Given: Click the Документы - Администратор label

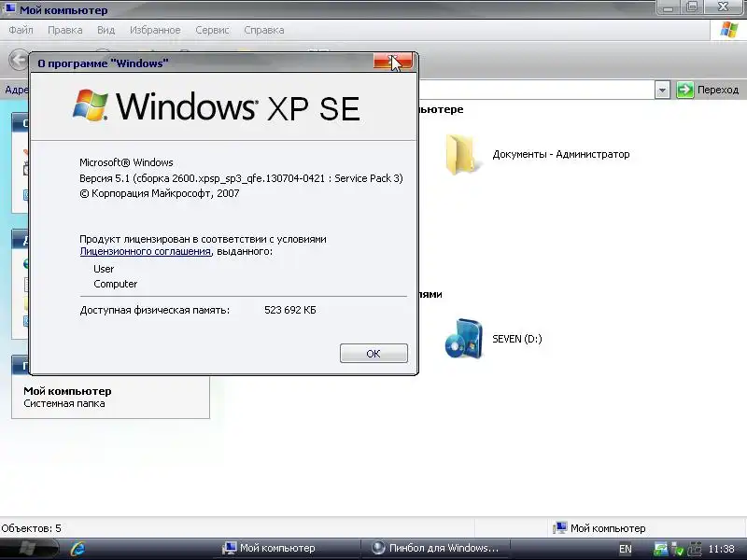Looking at the screenshot, I should 561,154.
